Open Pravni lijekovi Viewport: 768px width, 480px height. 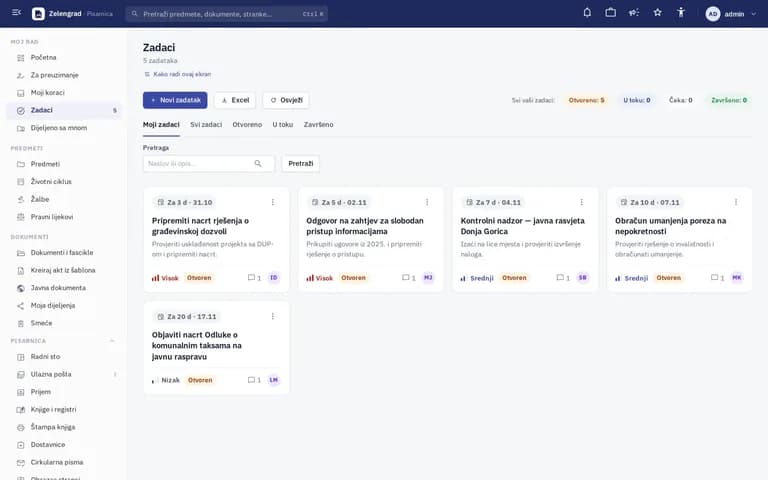64,217
